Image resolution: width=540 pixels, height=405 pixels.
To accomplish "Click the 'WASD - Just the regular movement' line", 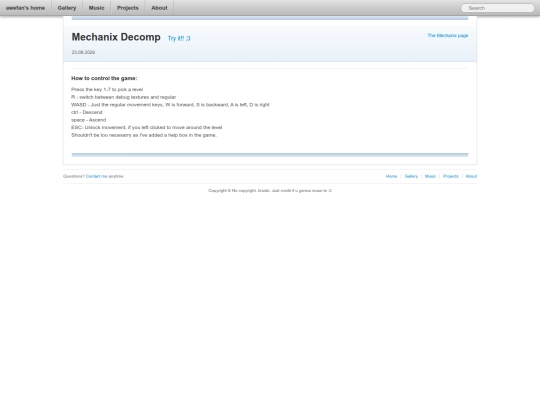I will [x=170, y=105].
